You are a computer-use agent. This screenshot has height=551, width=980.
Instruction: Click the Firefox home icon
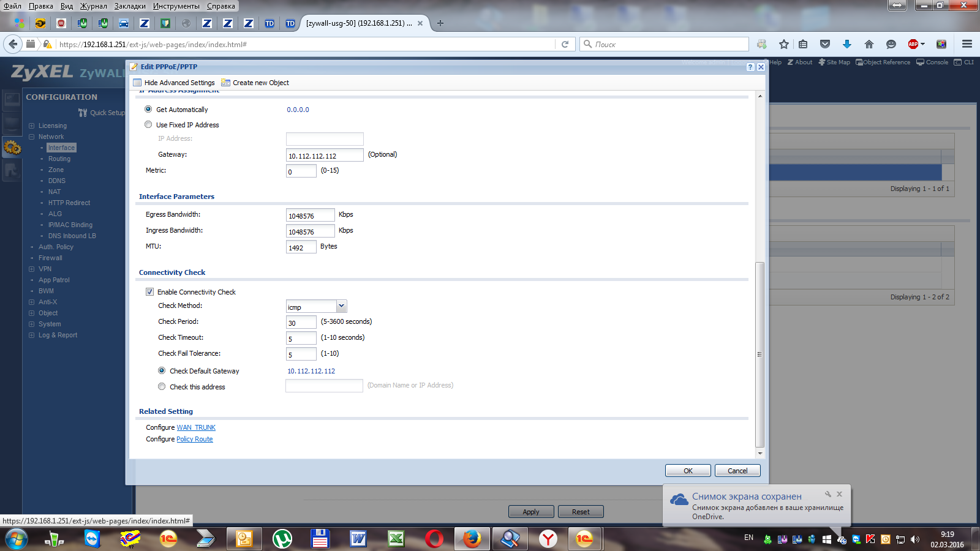869,44
